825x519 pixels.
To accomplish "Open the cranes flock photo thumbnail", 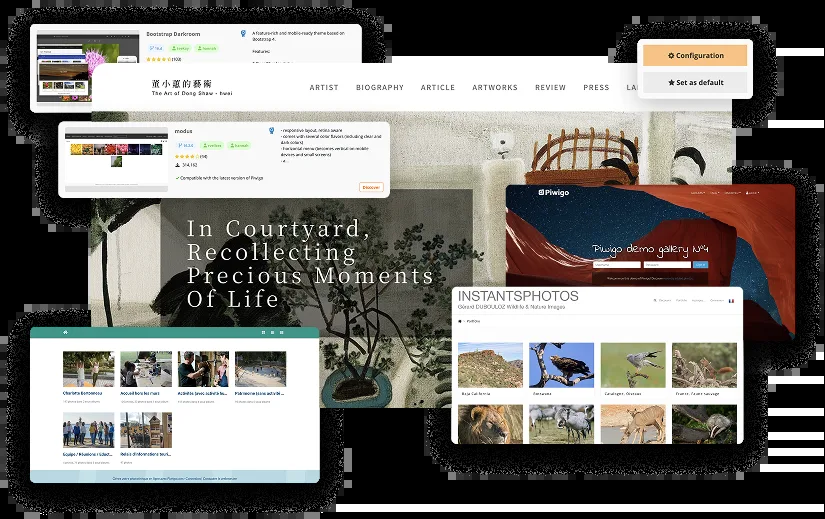I will coord(561,424).
